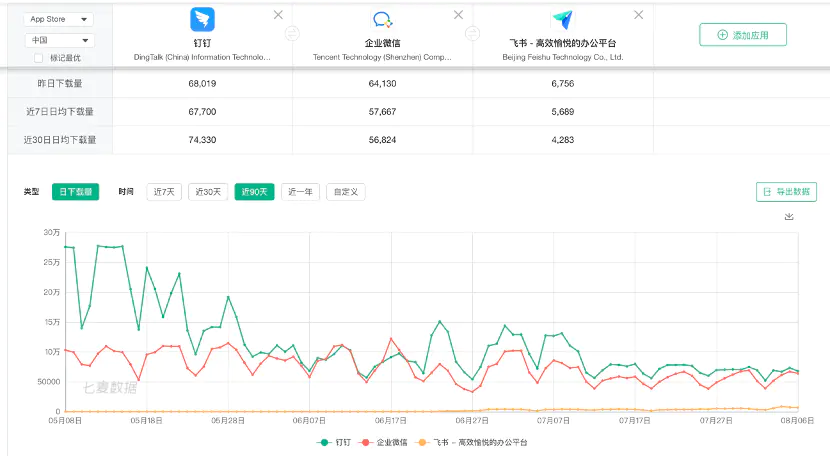Toggle the 钉钉 series in the legend
830x456 pixels.
click(x=333, y=442)
